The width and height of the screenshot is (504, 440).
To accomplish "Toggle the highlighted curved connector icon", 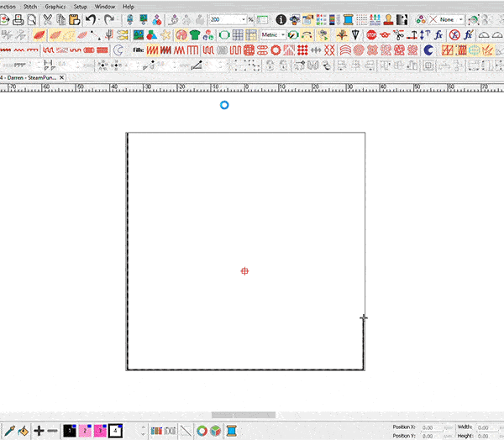I will [x=307, y=34].
